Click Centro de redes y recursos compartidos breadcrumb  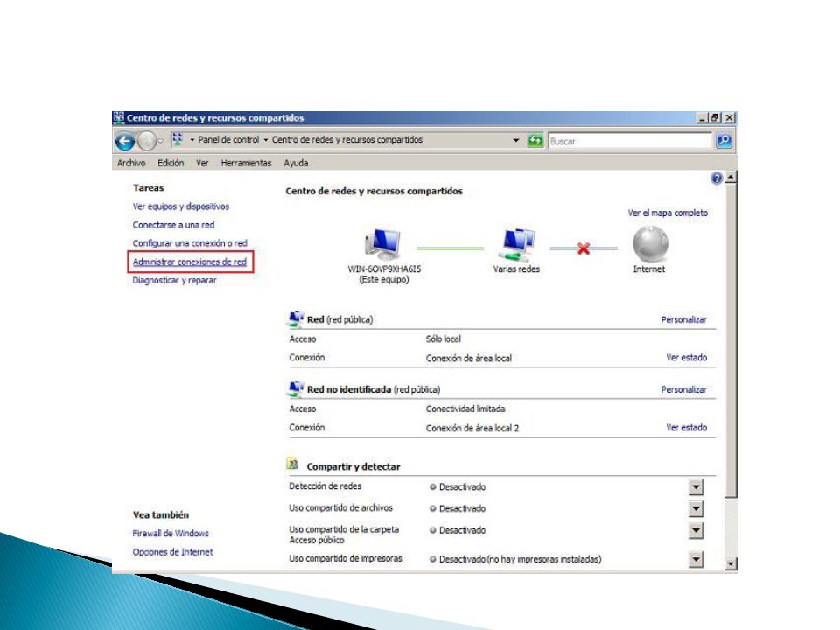pos(347,140)
